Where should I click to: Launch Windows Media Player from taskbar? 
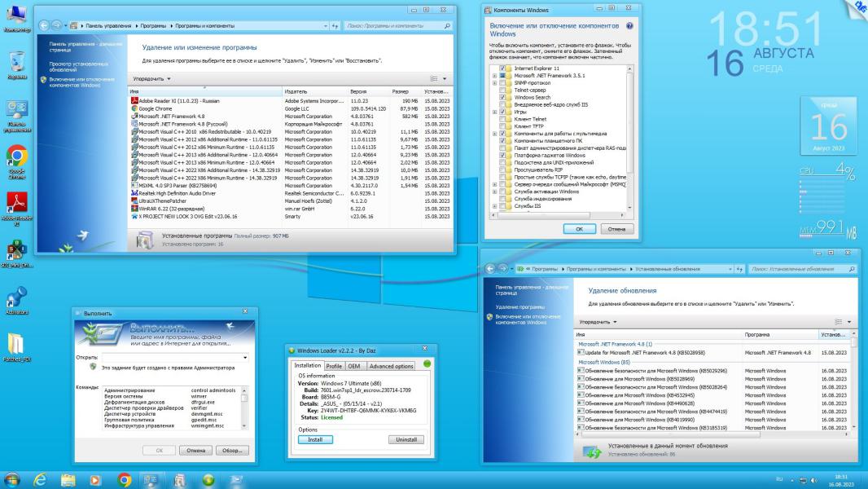(95, 479)
